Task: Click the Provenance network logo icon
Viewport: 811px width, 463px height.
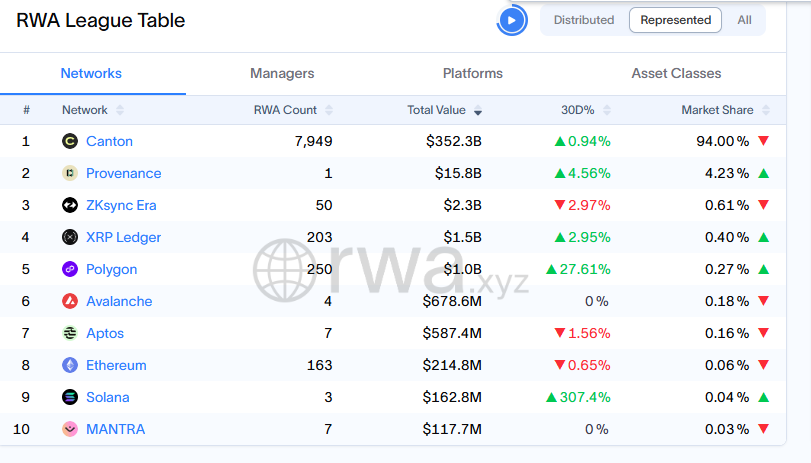Action: click(70, 173)
